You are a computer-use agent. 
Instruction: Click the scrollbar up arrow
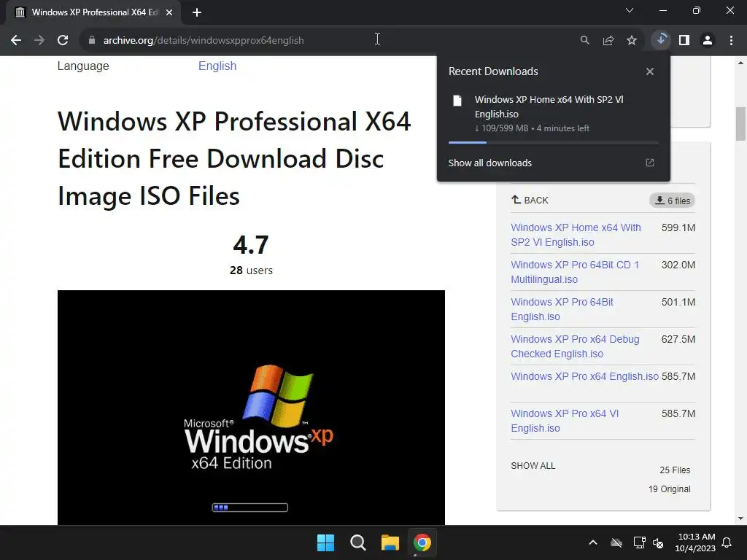coord(740,63)
